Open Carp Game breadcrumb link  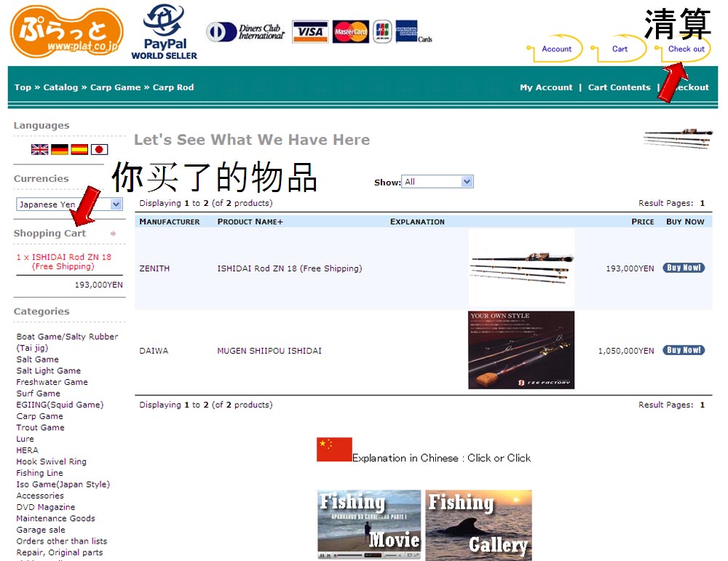point(115,87)
